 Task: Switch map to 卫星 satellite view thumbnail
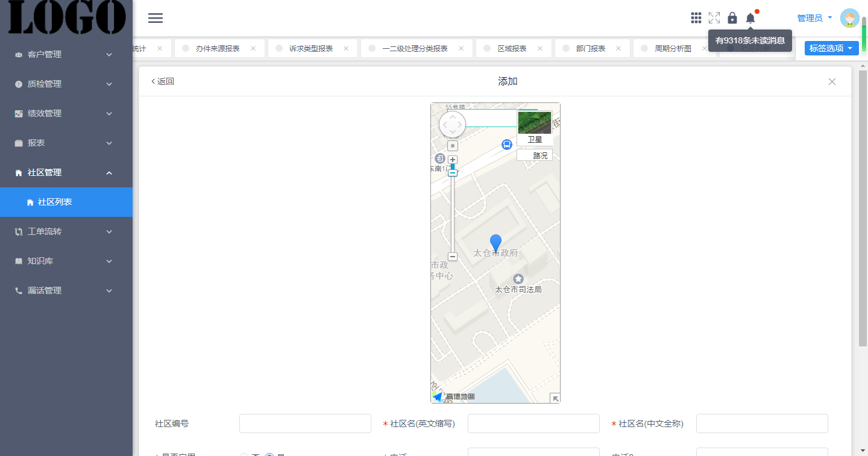coord(535,128)
